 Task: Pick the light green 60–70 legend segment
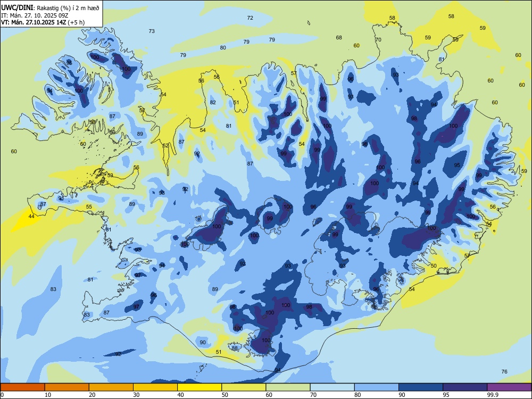coord(288,387)
